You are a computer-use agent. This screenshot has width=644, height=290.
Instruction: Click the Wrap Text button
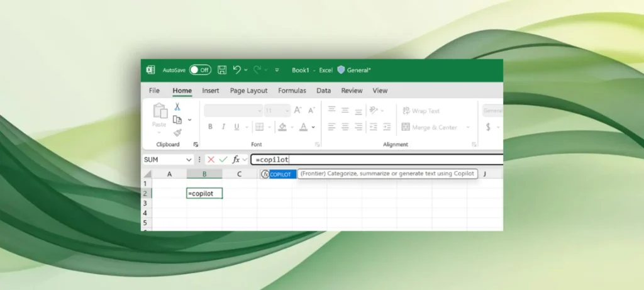point(421,111)
